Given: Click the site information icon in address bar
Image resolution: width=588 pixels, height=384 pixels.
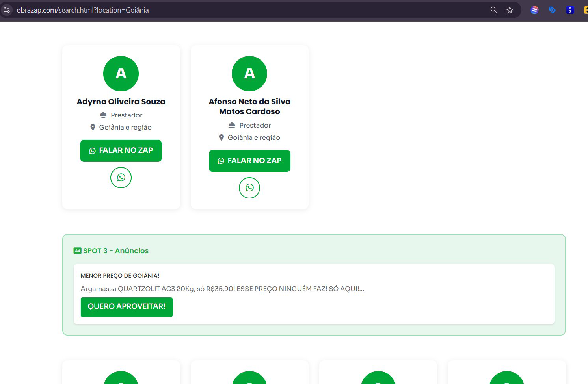Looking at the screenshot, I should (7, 10).
